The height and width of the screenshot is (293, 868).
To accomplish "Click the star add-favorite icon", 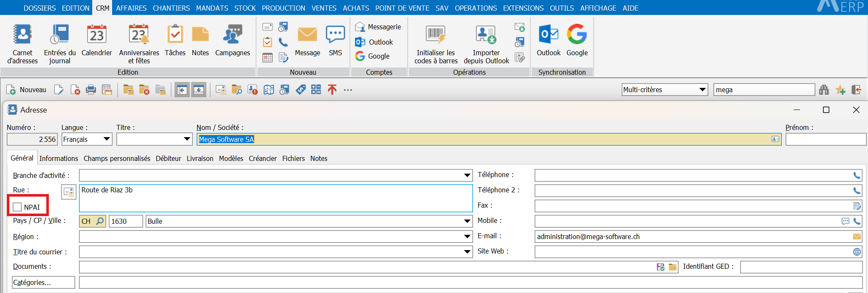I will coord(840,90).
